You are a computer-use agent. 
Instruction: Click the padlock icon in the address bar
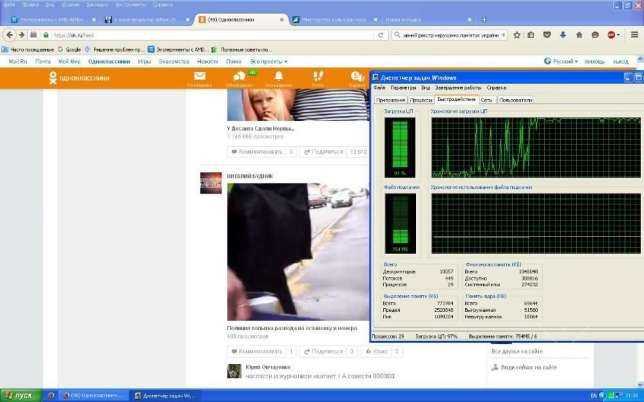46,35
